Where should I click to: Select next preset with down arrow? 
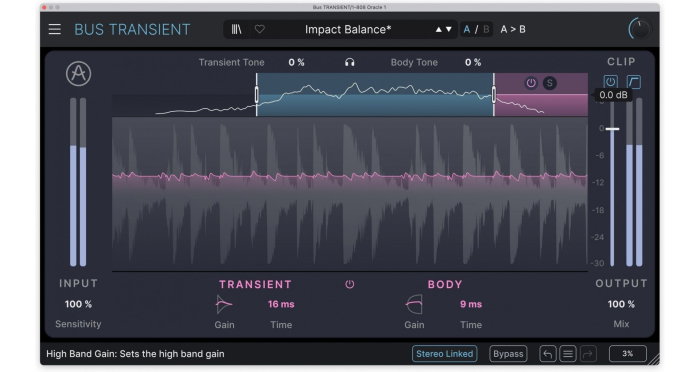click(x=449, y=29)
